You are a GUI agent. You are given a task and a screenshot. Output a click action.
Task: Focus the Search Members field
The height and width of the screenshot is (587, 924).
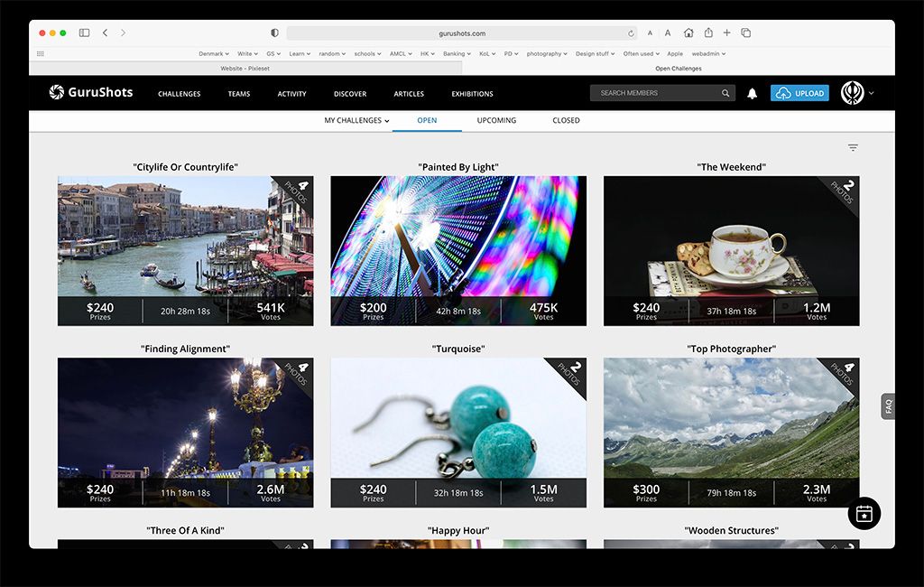(x=662, y=93)
